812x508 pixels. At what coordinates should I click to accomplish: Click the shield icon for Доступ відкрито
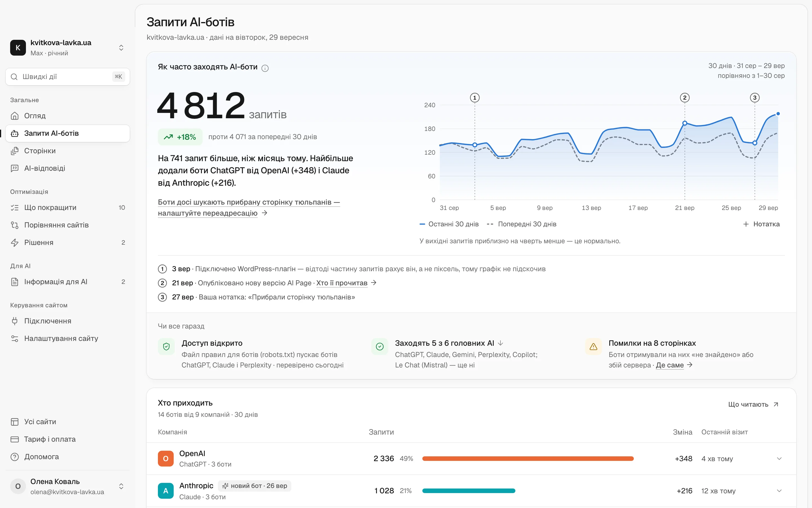166,347
